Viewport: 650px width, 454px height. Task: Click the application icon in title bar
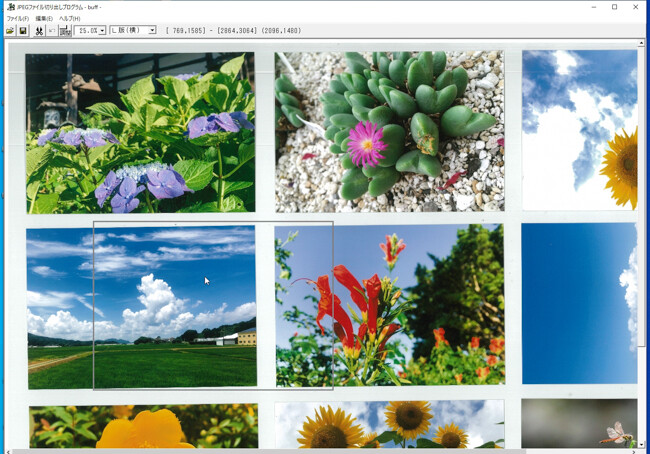pyautogui.click(x=11, y=7)
